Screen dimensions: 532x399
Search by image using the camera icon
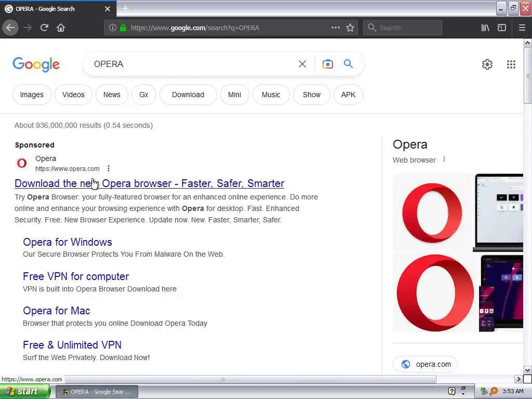[327, 64]
